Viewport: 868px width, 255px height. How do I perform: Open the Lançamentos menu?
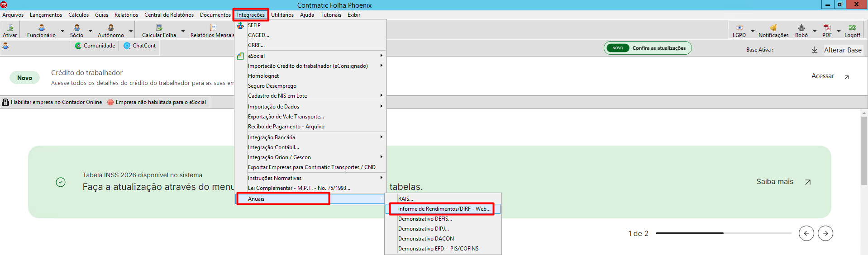(x=46, y=15)
